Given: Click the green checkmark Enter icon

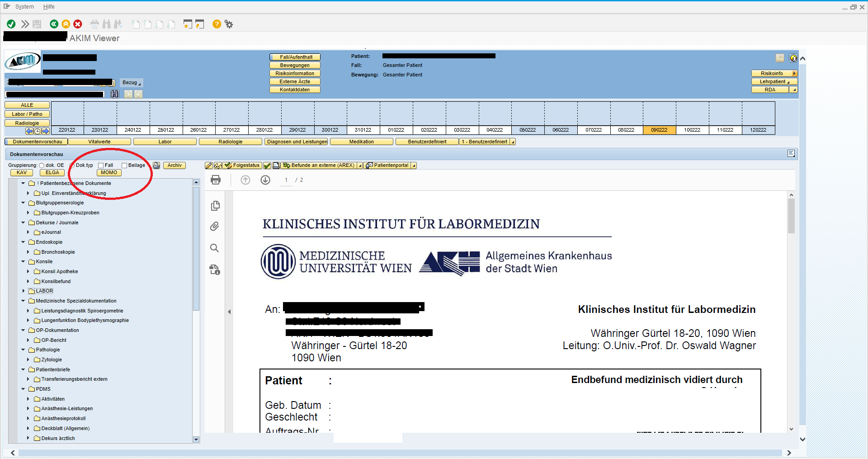Looking at the screenshot, I should [11, 24].
